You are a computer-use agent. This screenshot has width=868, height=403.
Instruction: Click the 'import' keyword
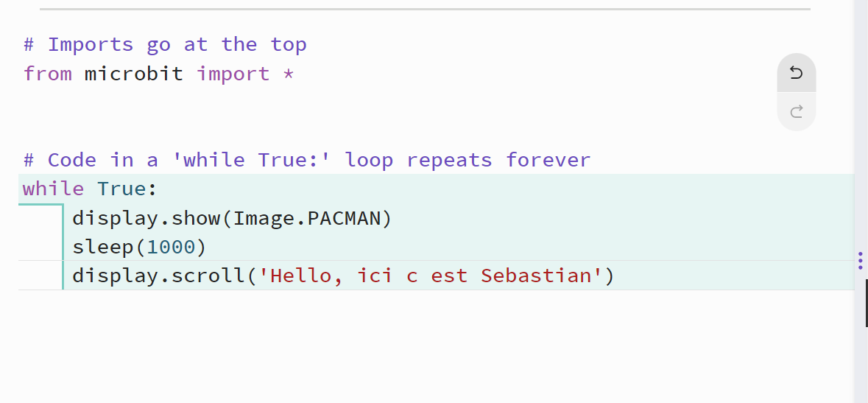[233, 73]
